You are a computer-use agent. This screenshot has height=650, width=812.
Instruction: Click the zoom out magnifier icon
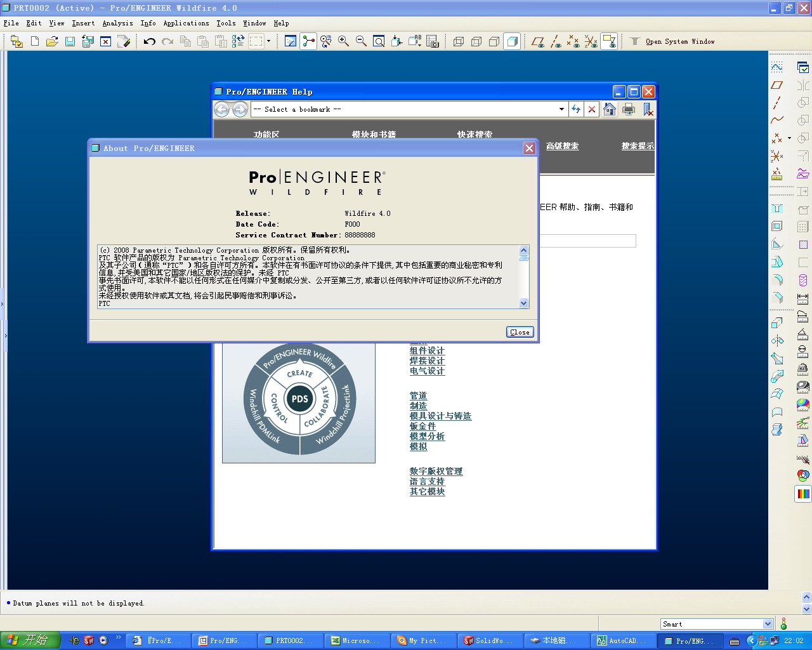click(361, 42)
